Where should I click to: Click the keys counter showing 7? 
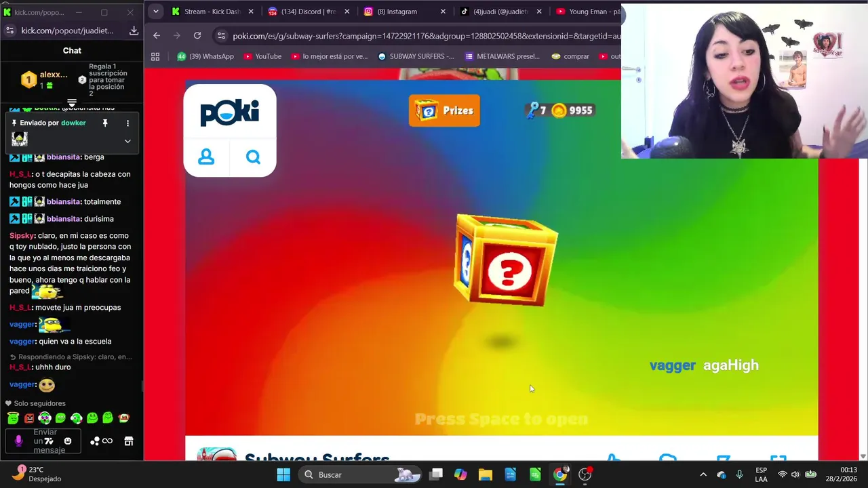pos(536,110)
